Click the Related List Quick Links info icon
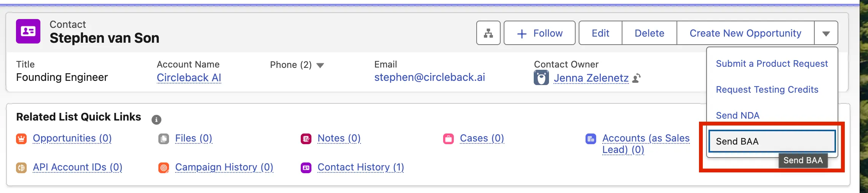Image resolution: width=868 pixels, height=193 pixels. pyautogui.click(x=156, y=120)
